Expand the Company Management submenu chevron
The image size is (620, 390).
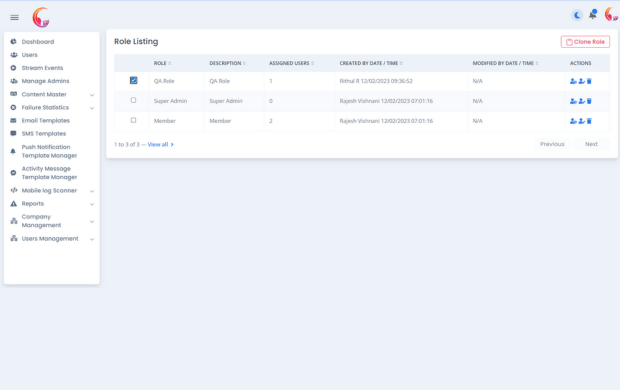[x=92, y=222]
